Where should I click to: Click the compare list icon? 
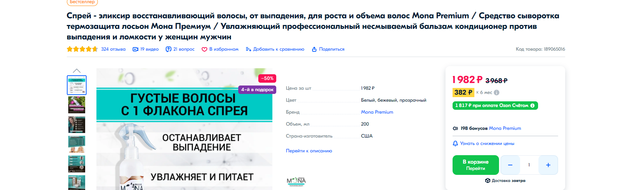click(x=248, y=49)
